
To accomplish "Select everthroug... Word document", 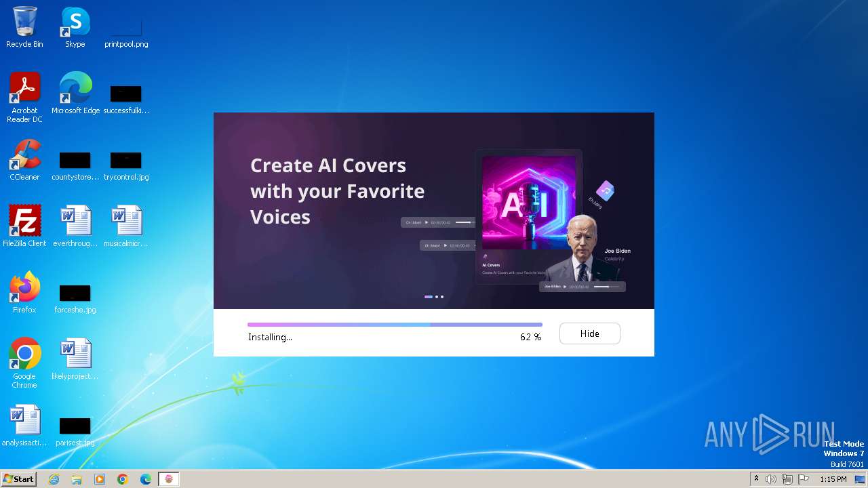I will coord(75,227).
